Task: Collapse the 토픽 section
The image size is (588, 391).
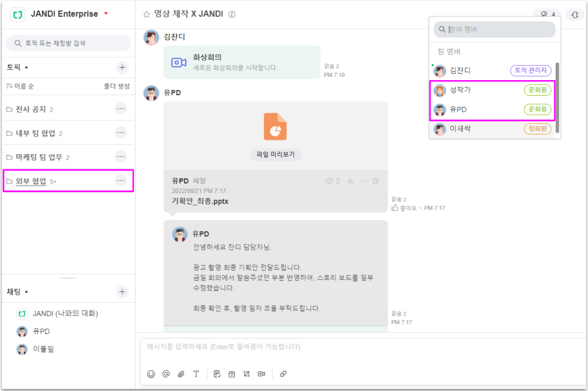Action: pos(26,67)
